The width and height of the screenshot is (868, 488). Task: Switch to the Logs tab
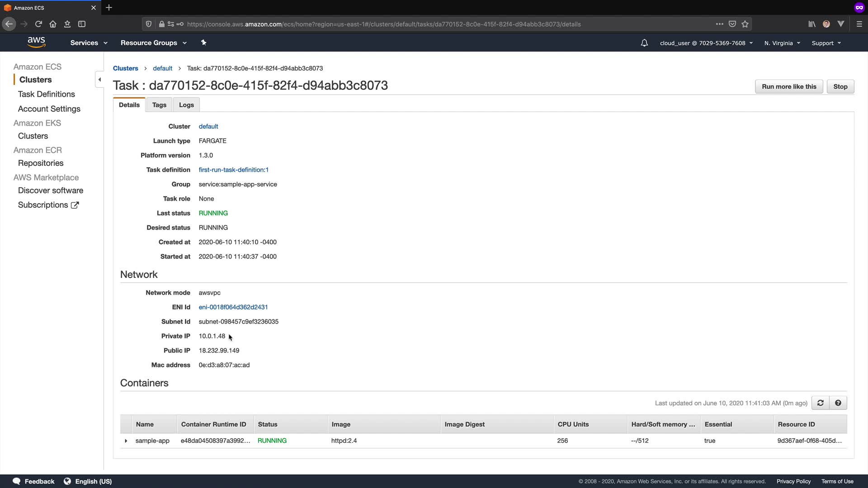(x=186, y=105)
